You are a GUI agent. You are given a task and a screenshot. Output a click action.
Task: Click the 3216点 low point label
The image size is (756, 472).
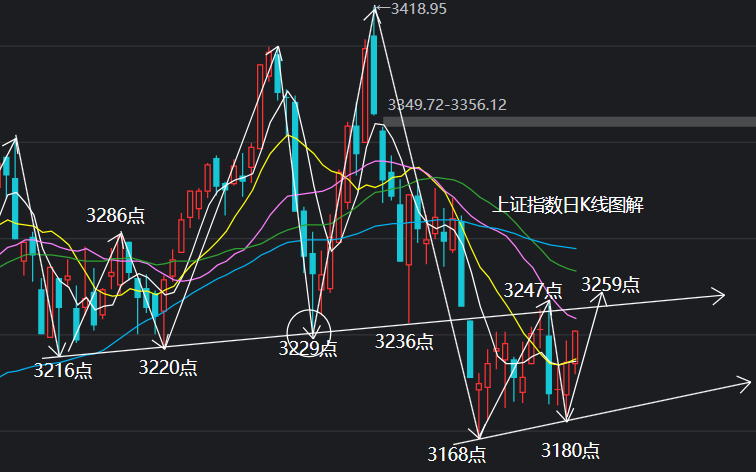click(x=63, y=370)
